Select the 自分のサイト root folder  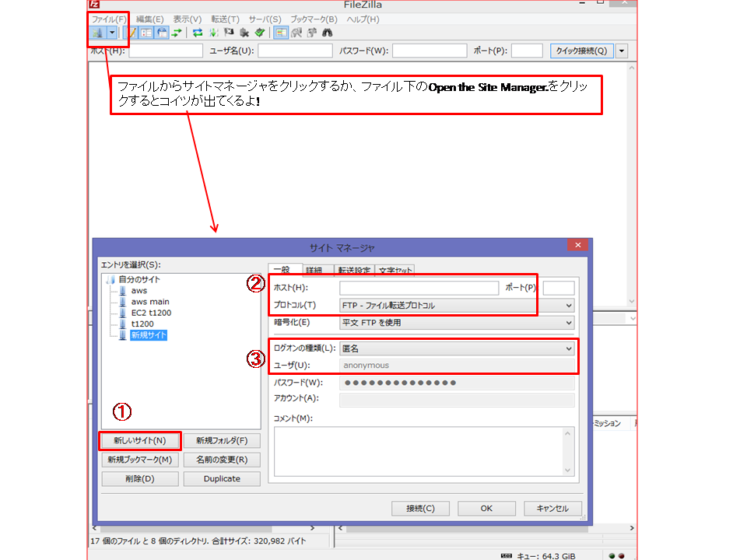click(139, 279)
